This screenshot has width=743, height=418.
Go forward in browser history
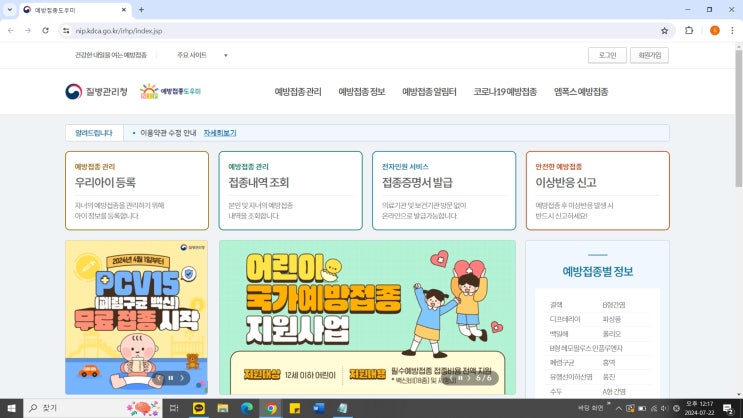[28, 30]
